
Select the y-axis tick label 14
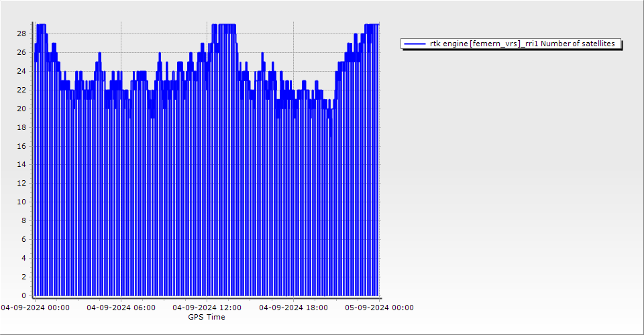click(x=21, y=164)
